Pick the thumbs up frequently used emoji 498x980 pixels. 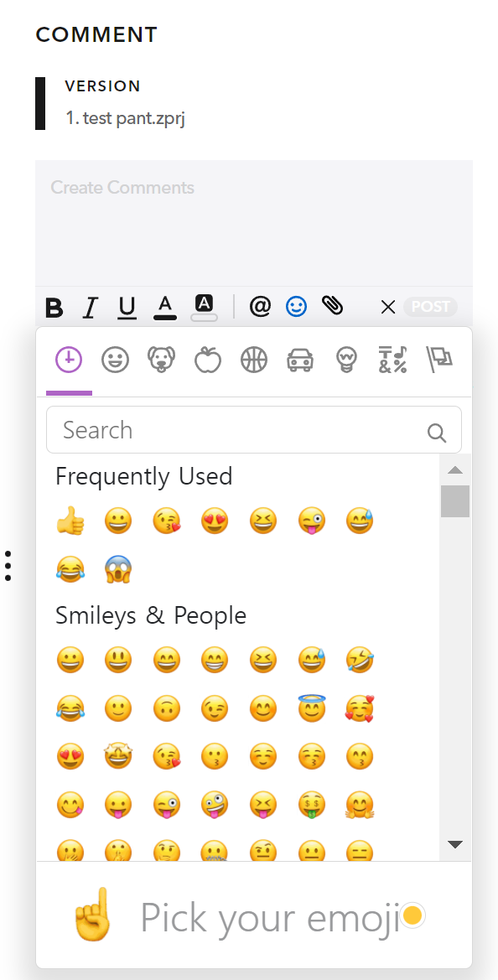coord(70,521)
